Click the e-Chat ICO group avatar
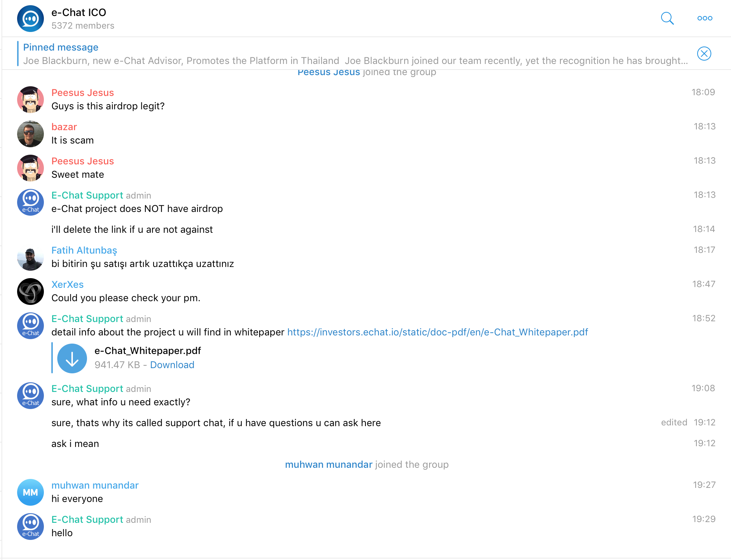Viewport: 731px width, 560px height. 30,19
